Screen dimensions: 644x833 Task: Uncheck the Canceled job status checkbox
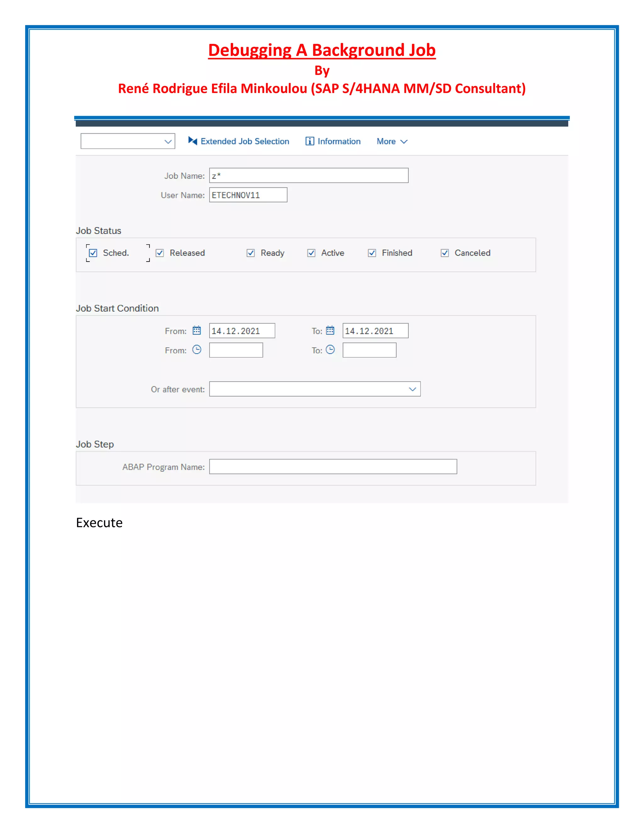pos(445,253)
